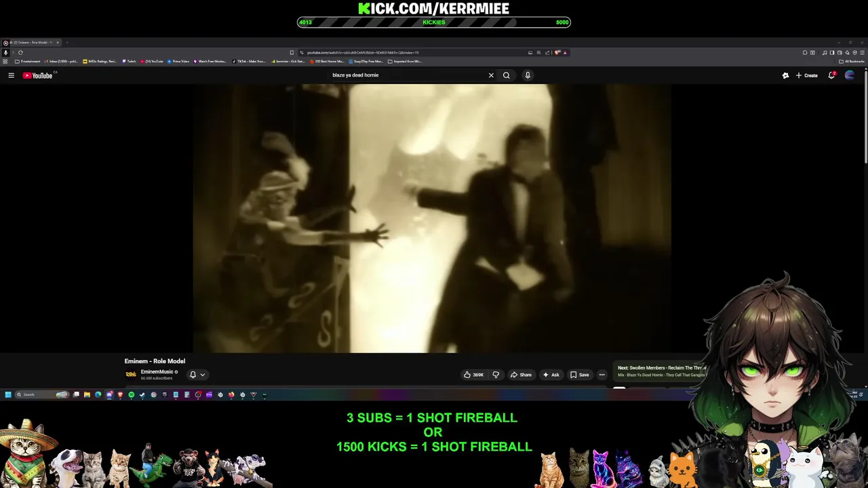Toggle the channel notification bell
Viewport: 868px width, 488px height.
point(193,375)
